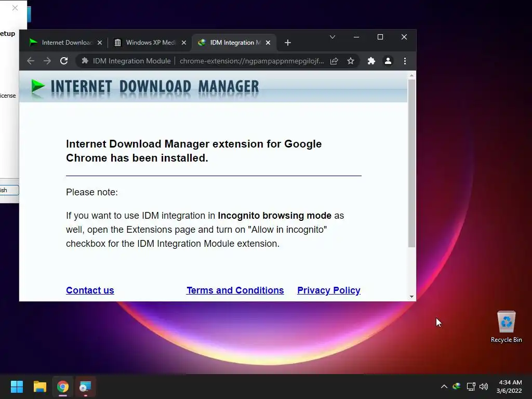Viewport: 532px width, 399px height.
Task: Click the "Please note:" text
Action: click(92, 192)
